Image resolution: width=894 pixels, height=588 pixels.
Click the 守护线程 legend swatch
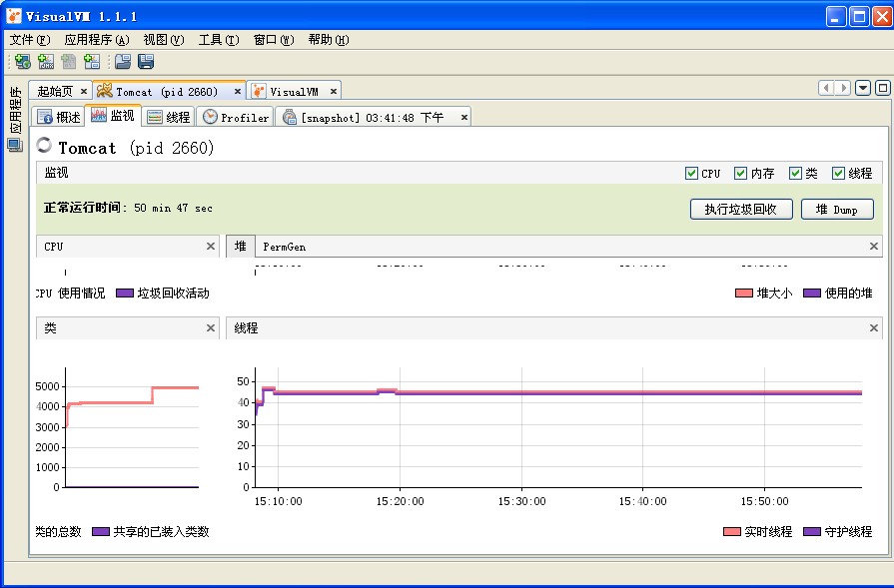(812, 531)
